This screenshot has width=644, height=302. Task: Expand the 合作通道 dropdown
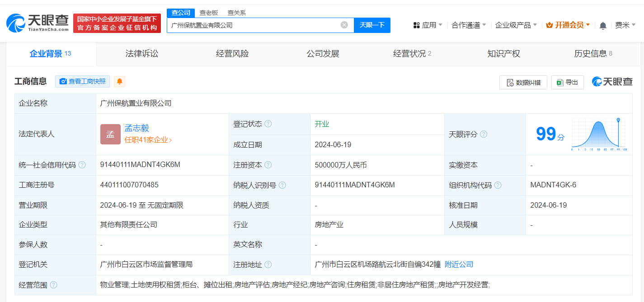[469, 25]
